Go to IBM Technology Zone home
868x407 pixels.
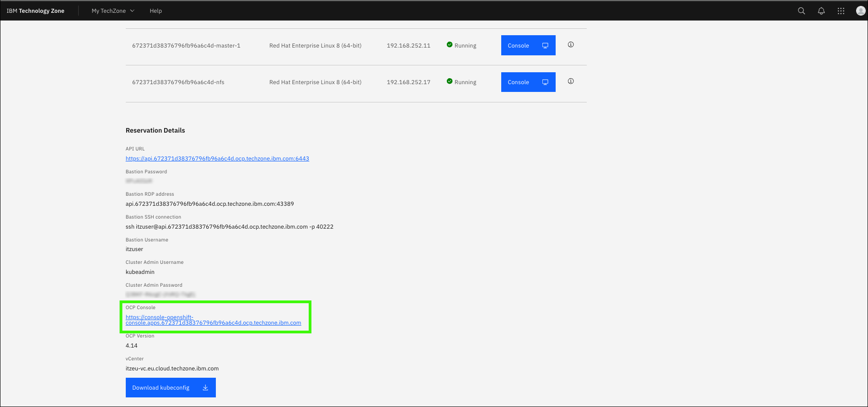(36, 11)
